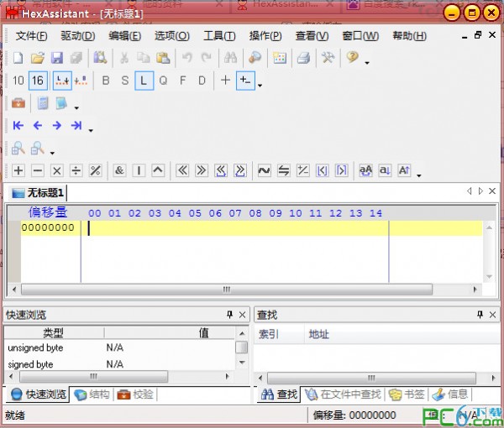Select the D (double) data type
Image resolution: width=504 pixels, height=428 pixels.
pos(202,81)
